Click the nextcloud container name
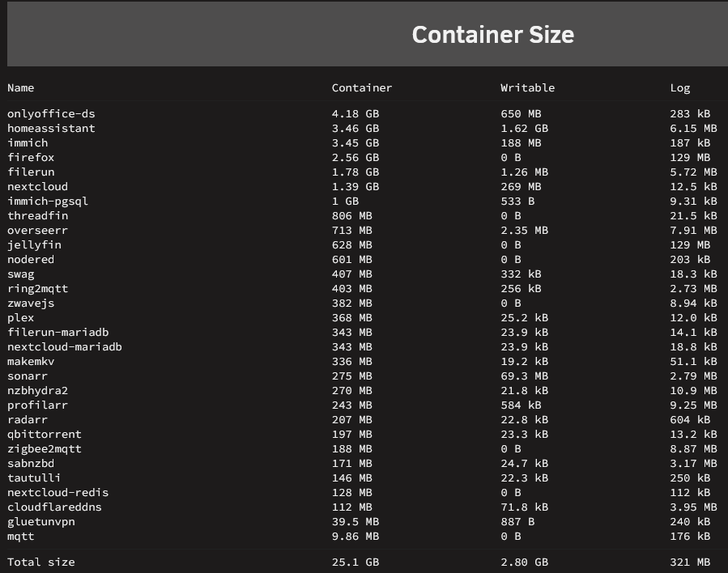Viewport: 728px width, 573px height. click(37, 186)
